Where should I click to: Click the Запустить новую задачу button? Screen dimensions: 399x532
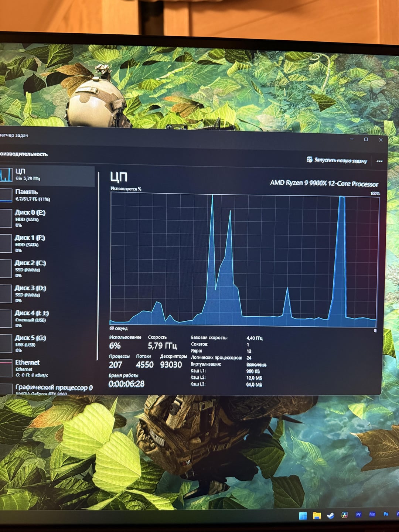pos(337,160)
